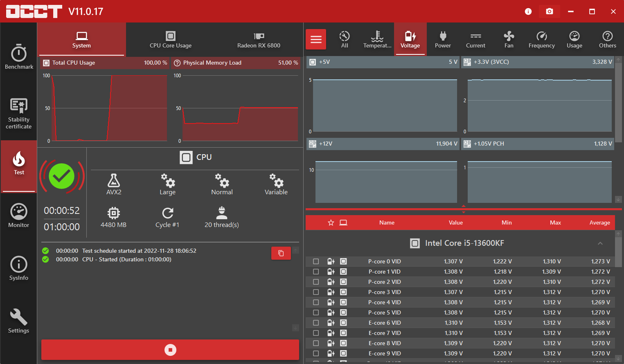Click the sensor table vertical scrollbar
The height and width of the screenshot is (364, 624).
[x=618, y=252]
